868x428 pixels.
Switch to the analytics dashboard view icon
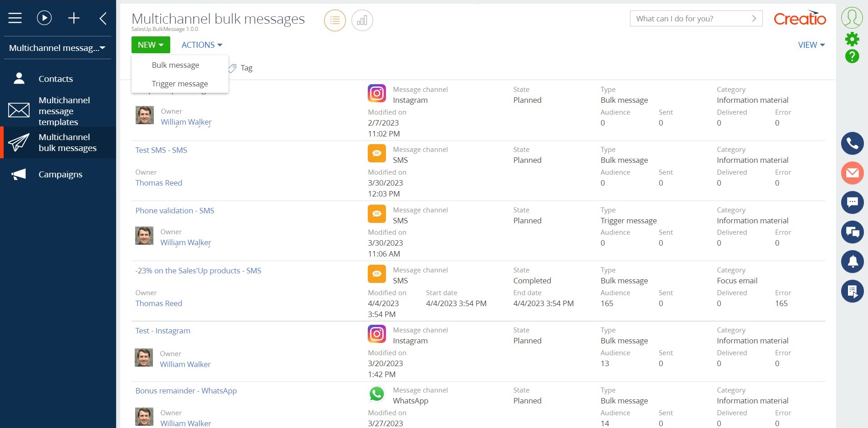pyautogui.click(x=361, y=20)
